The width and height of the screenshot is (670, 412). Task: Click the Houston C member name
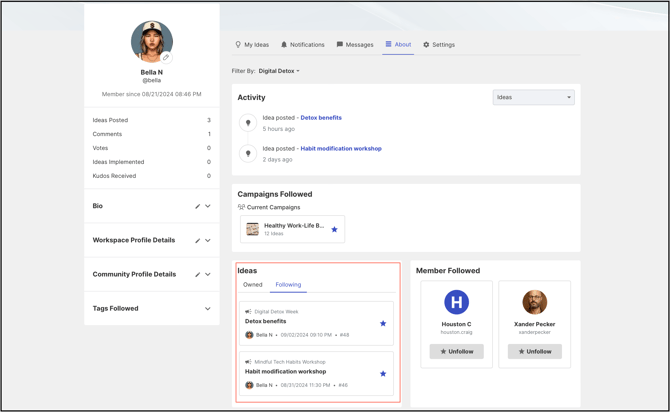point(456,324)
